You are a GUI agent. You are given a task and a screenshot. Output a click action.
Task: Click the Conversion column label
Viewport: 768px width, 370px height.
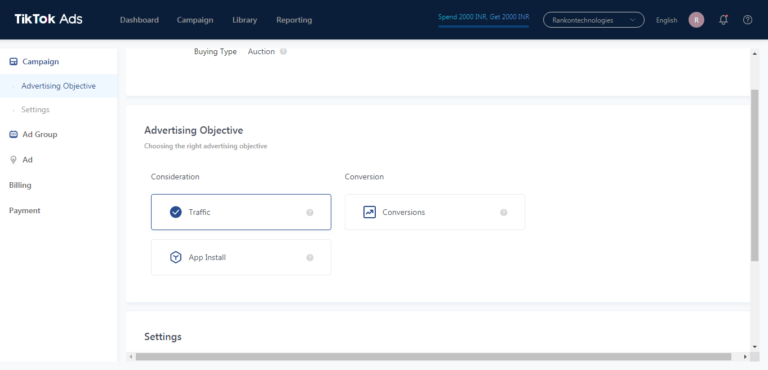364,177
